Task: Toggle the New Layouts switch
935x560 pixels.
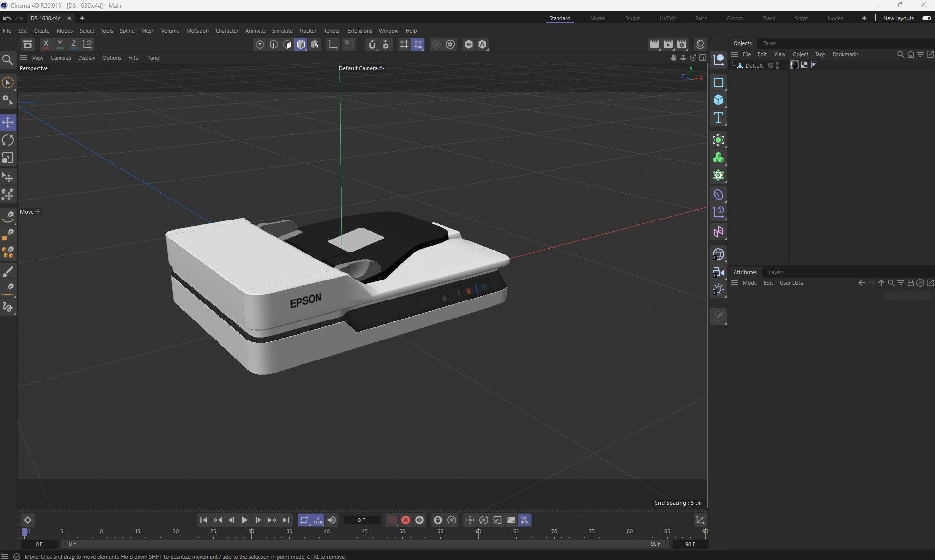Action: pyautogui.click(x=927, y=18)
